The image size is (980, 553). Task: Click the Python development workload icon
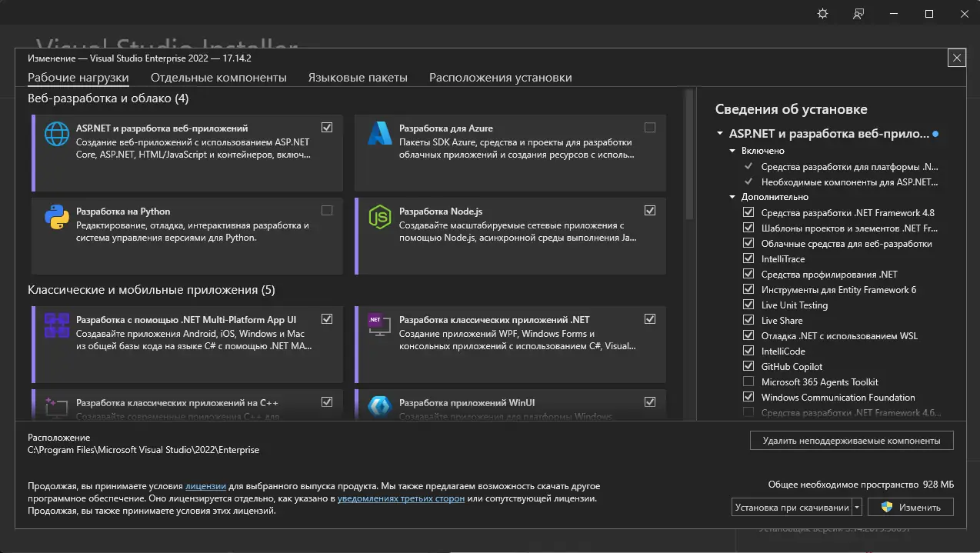click(x=57, y=218)
